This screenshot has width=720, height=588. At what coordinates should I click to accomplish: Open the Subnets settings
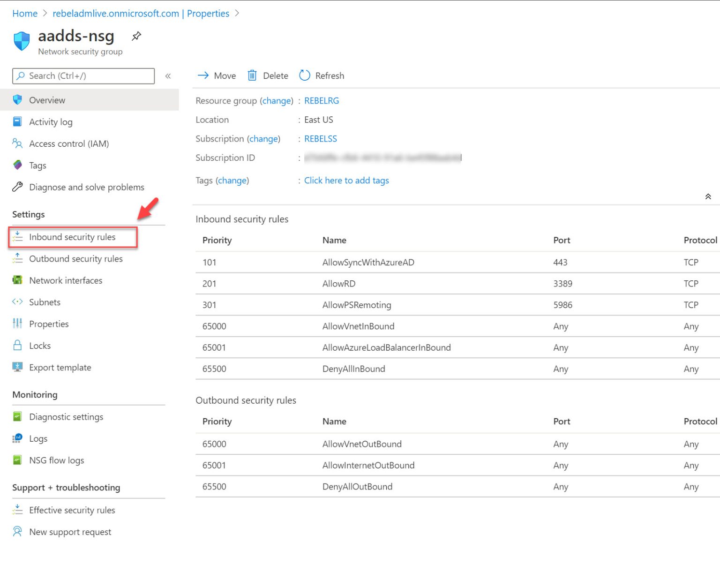pos(45,302)
